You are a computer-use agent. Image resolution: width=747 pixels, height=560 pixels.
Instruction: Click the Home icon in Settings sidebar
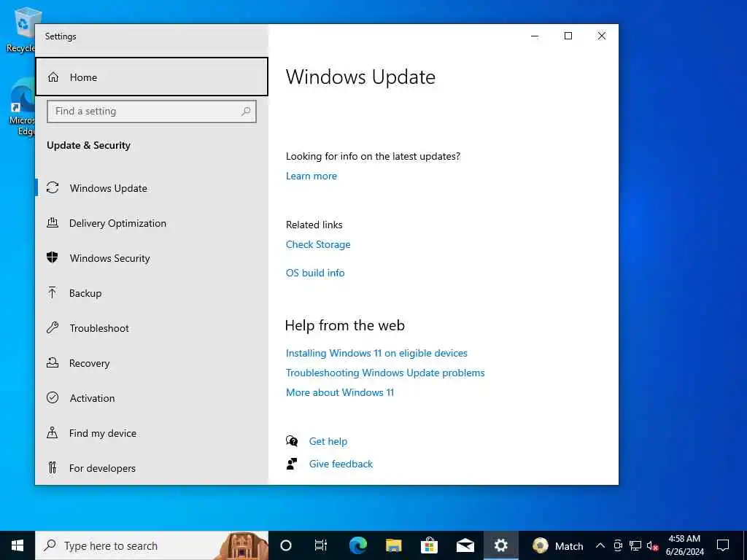point(53,77)
